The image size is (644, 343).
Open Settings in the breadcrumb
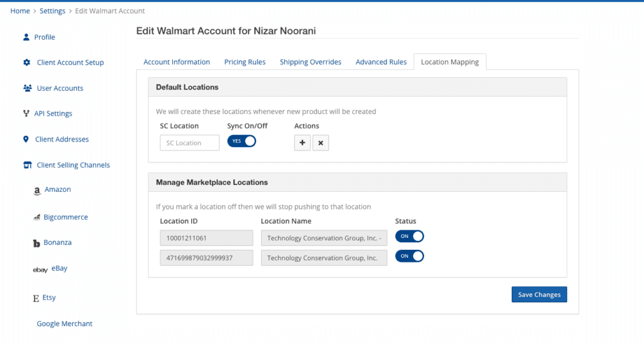point(52,11)
